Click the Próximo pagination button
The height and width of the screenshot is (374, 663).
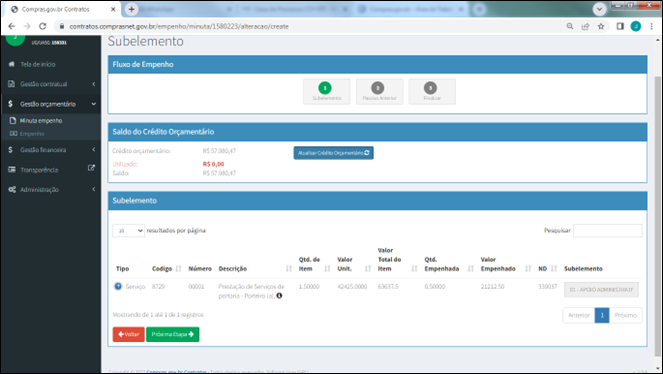625,315
